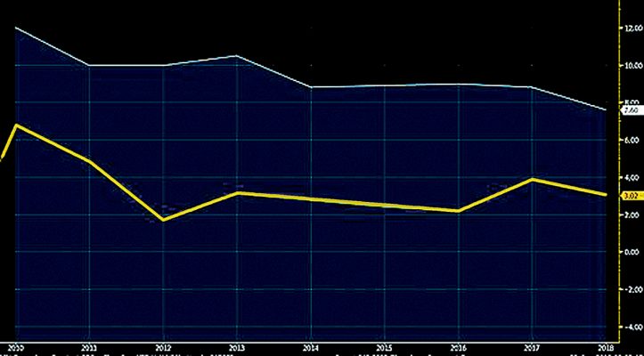
Task: Click the 2011 x-axis label
Action: pos(89,346)
